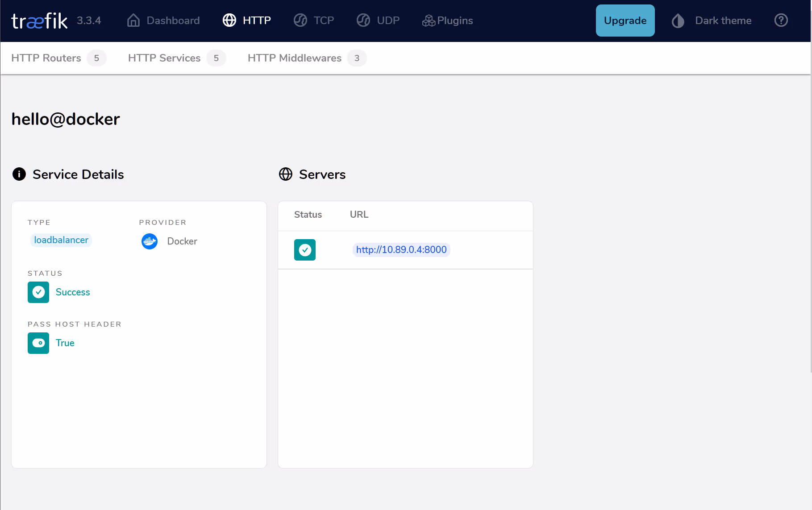Click the server status checkmark icon

point(305,250)
